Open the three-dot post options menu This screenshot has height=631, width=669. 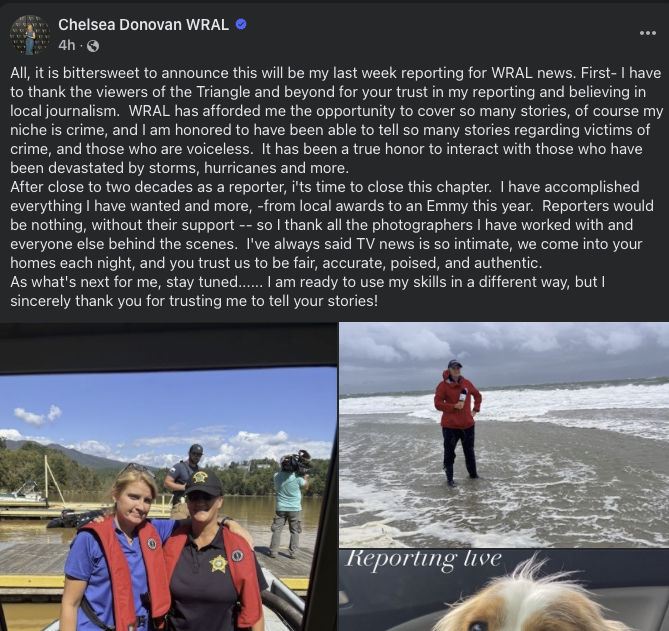pos(647,33)
